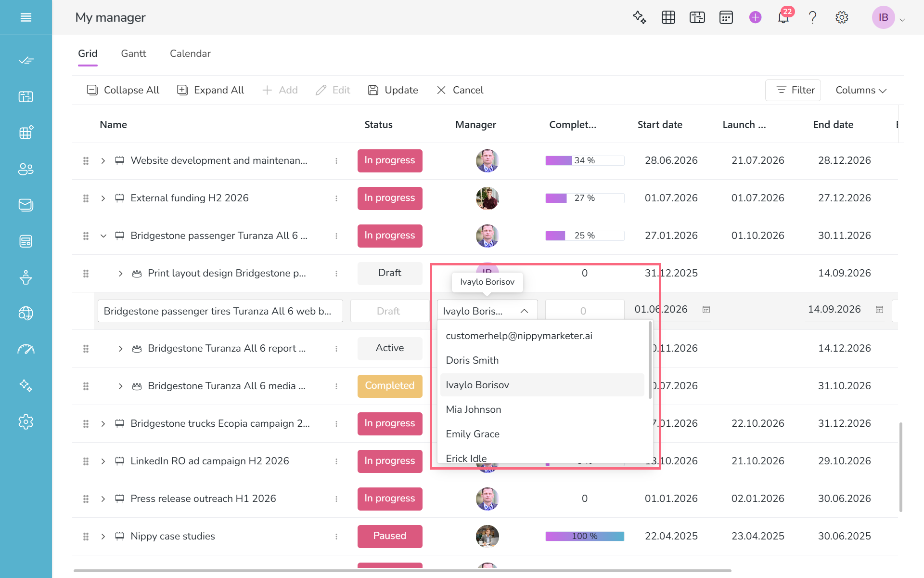Switch to the Gantt tab
The image size is (924, 578).
(133, 53)
